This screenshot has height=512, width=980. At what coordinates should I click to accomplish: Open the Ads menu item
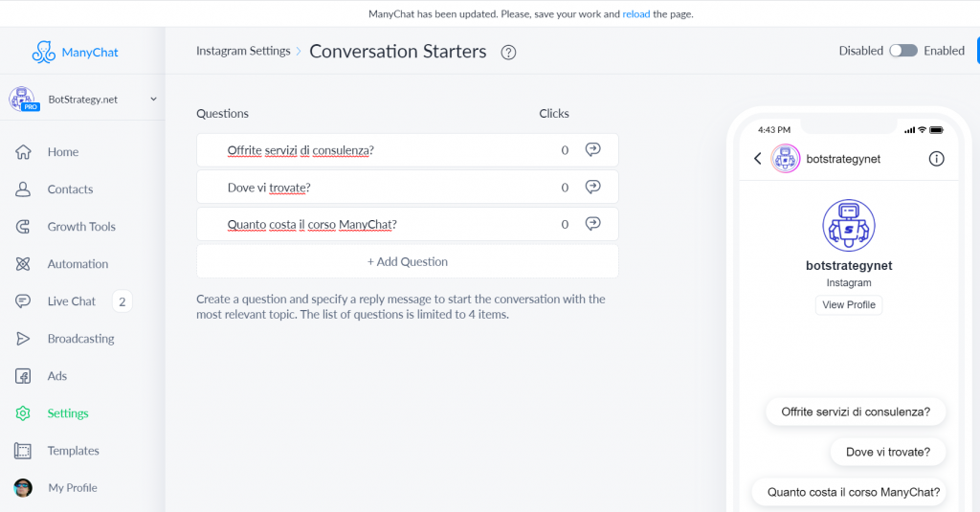point(56,376)
